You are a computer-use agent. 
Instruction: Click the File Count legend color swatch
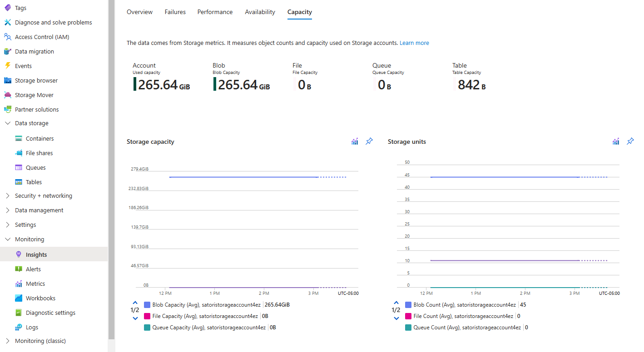(x=408, y=316)
